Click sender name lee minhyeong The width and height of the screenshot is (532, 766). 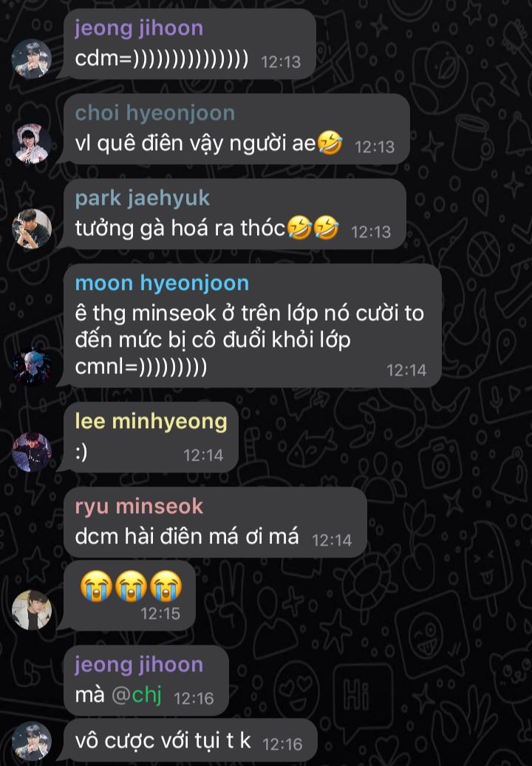point(151,421)
